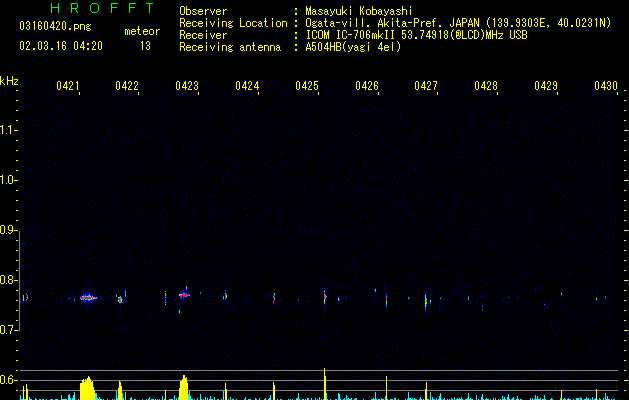Click the 0.7 kHz frequency label
Image resolution: width=629 pixels, height=400 pixels.
[x=8, y=330]
